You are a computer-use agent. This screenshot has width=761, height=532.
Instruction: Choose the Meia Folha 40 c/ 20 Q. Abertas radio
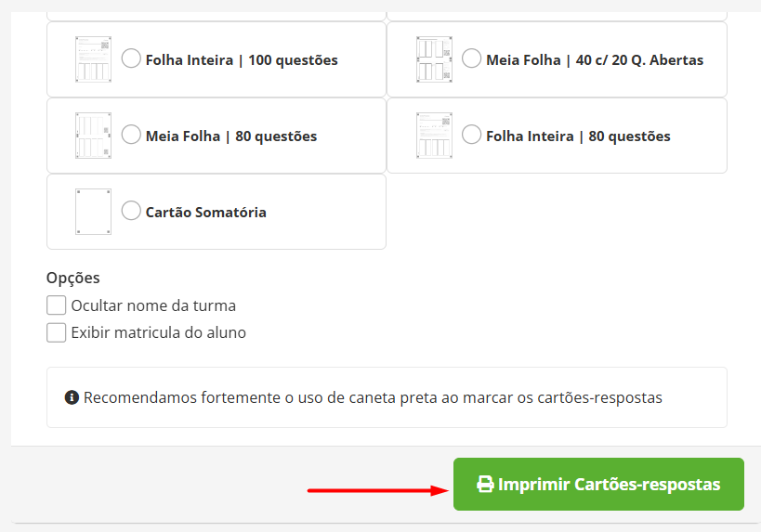pos(472,58)
